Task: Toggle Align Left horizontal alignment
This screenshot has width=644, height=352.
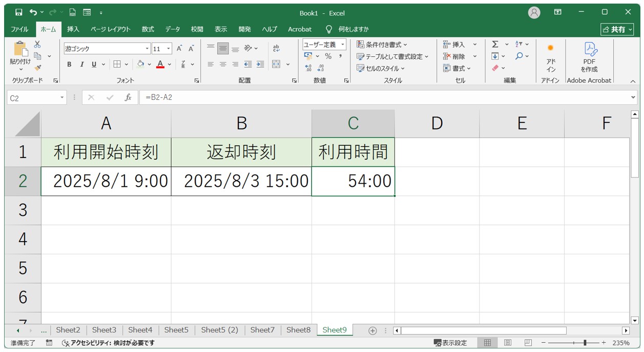Action: coord(211,64)
